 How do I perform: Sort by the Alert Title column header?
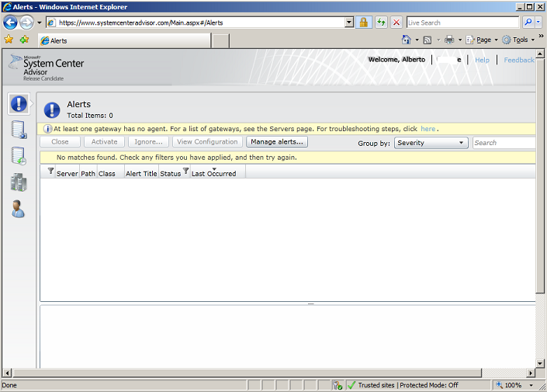coord(141,173)
